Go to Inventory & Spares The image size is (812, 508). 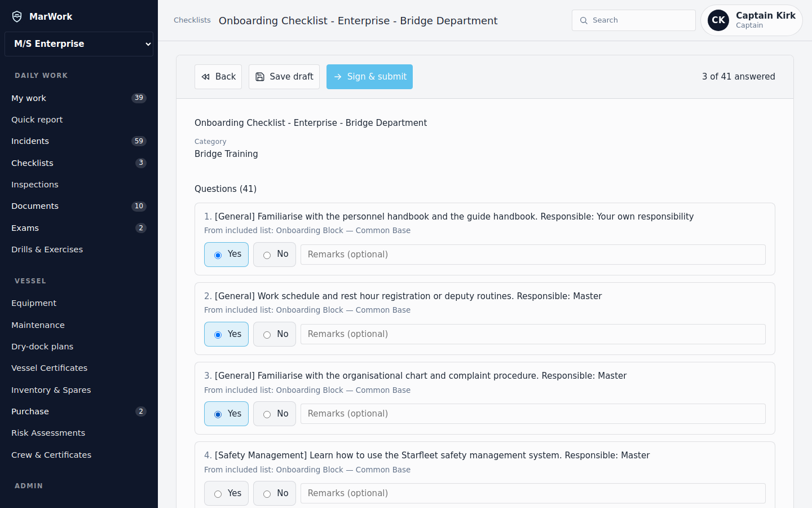(x=79, y=390)
